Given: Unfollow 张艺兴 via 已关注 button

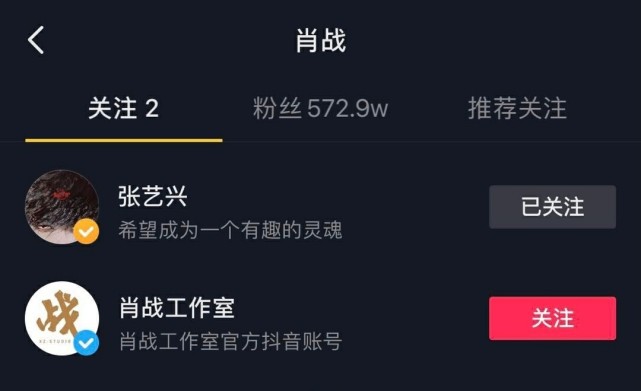Looking at the screenshot, I should (552, 207).
